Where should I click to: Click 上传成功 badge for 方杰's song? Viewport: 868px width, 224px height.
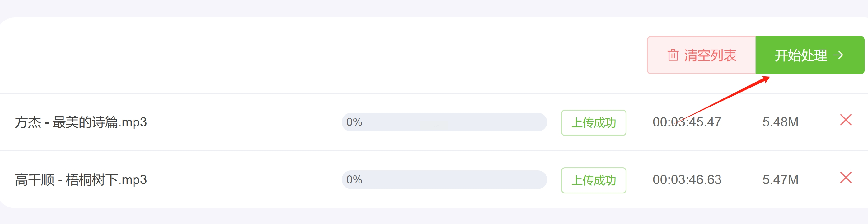[x=594, y=123]
